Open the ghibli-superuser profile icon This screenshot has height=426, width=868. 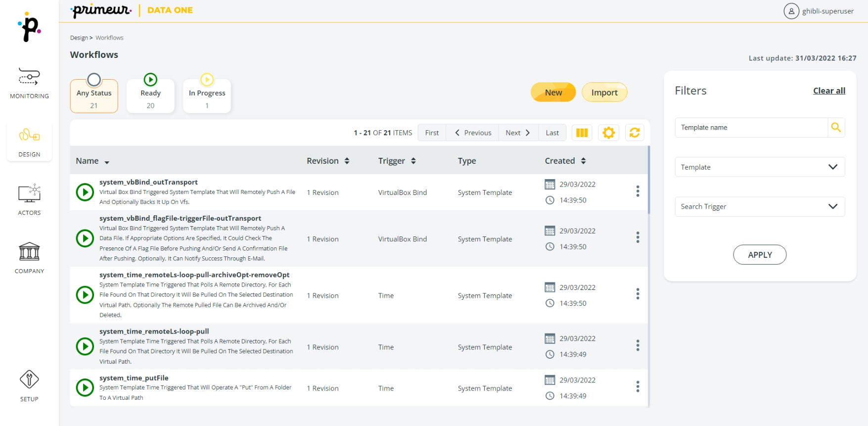[x=791, y=11]
